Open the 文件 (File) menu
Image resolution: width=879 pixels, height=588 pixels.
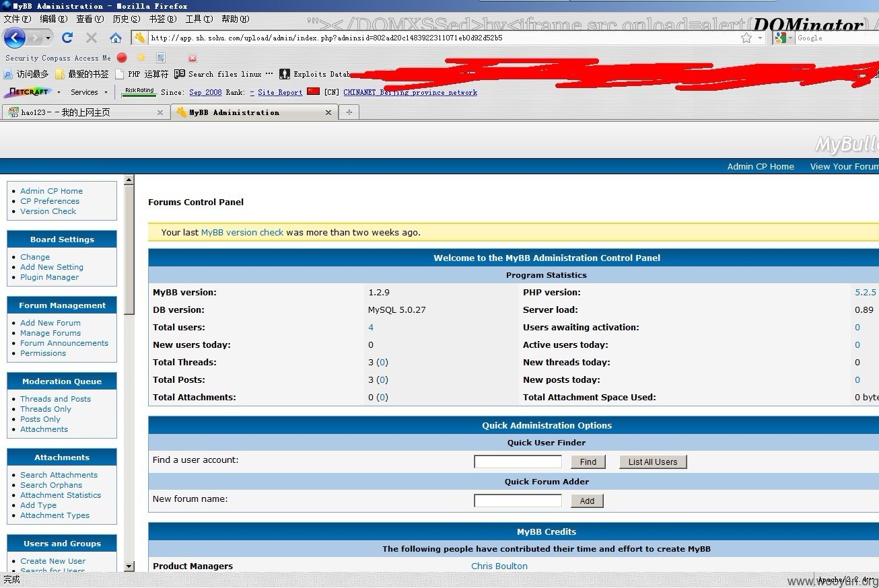click(17, 19)
